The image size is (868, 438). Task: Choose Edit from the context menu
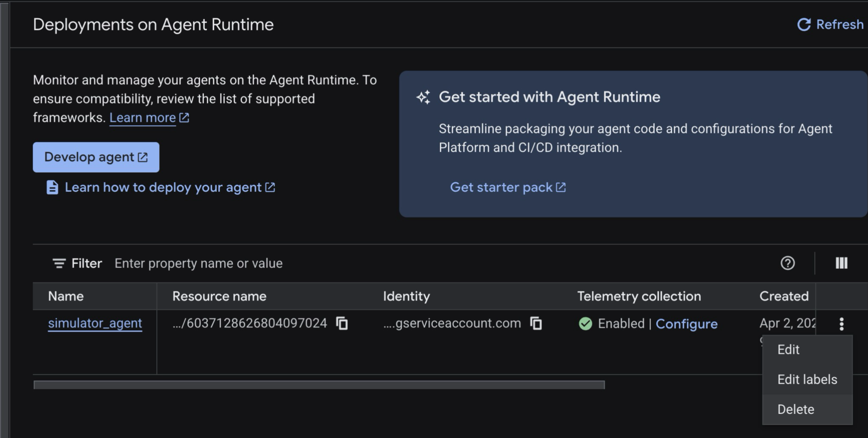point(789,350)
